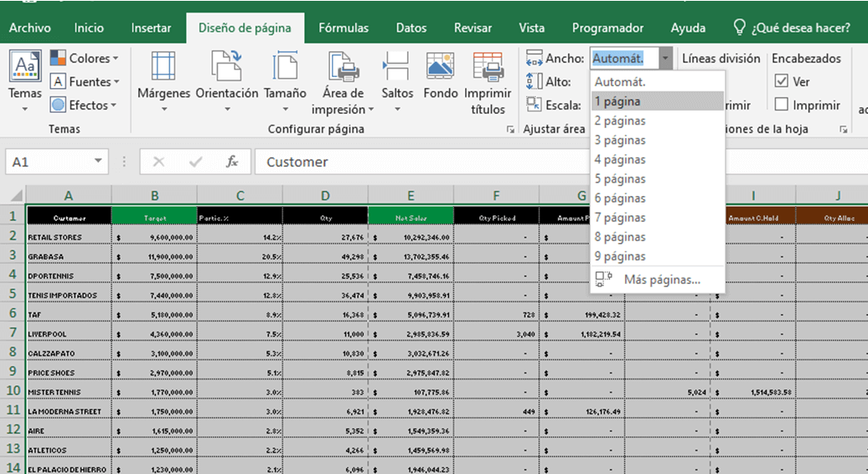Click the Alto height icon
This screenshot has width=868, height=474.
tap(535, 81)
